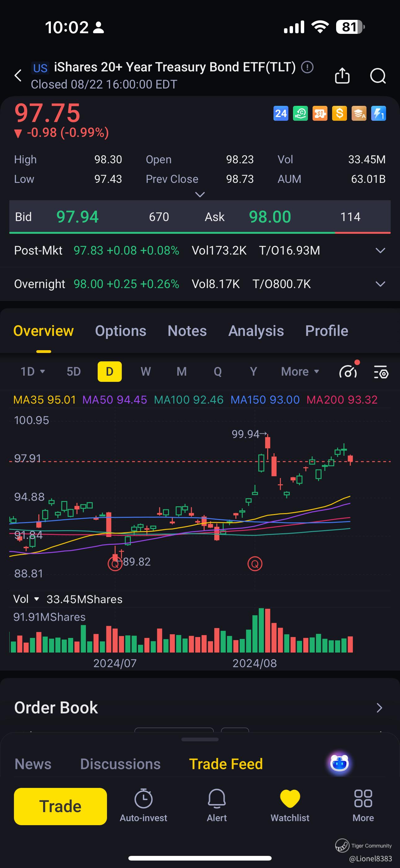Tap the share icon
The height and width of the screenshot is (868, 400).
click(x=342, y=75)
